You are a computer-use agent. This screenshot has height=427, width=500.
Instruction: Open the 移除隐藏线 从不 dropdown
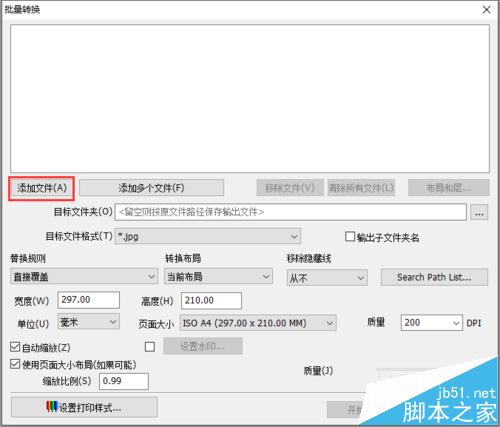point(327,277)
